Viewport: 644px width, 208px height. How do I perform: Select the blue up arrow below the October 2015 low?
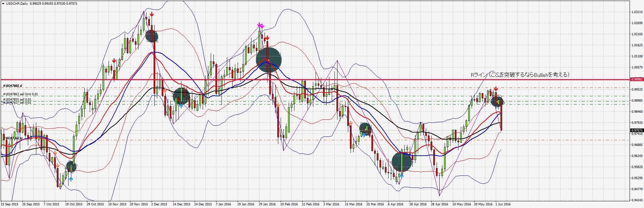[x=71, y=179]
